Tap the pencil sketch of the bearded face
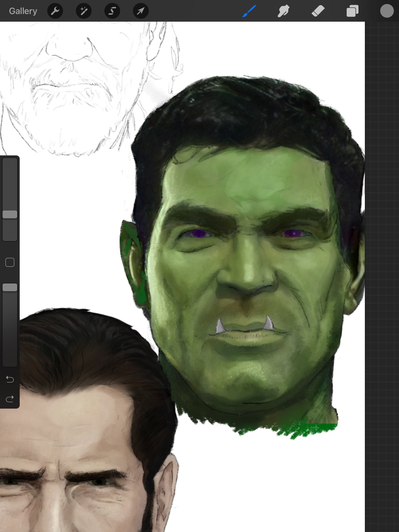This screenshot has height=532, width=399. [x=70, y=84]
